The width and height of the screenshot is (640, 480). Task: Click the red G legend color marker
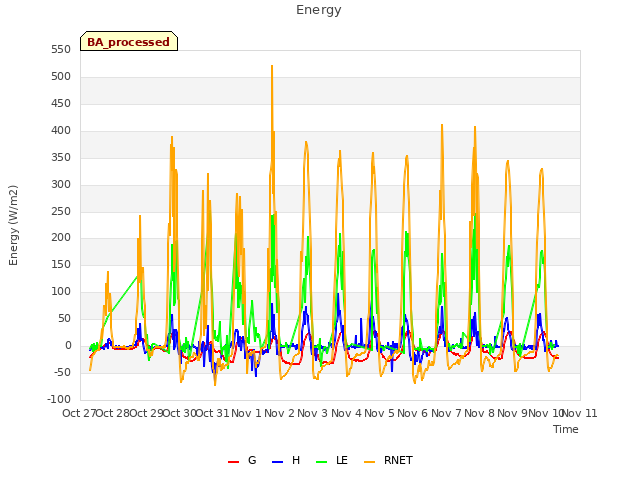[x=233, y=462]
